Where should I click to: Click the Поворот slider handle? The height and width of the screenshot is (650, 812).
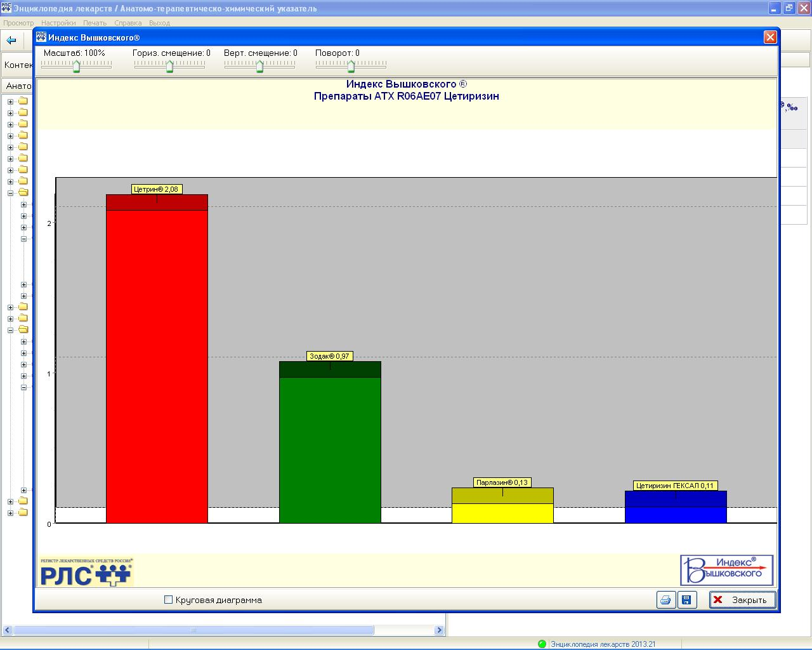point(351,66)
